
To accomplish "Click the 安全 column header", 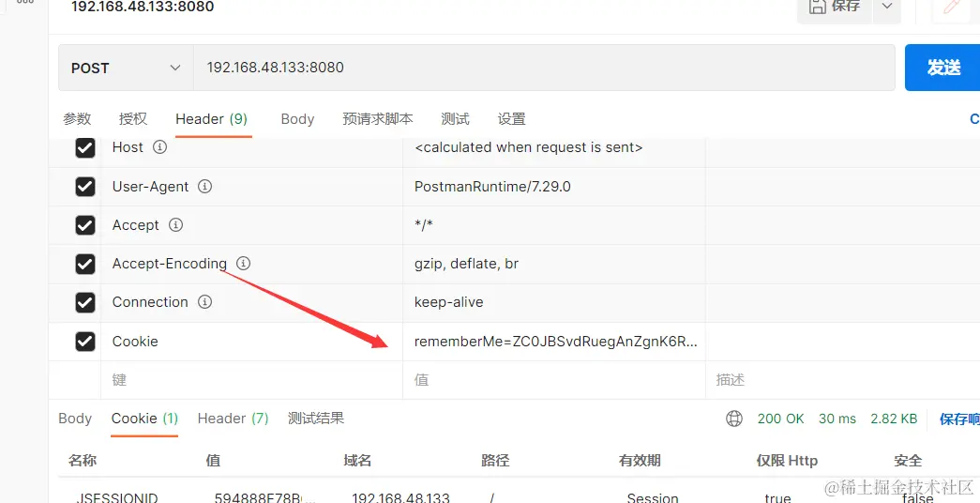I will 908,461.
